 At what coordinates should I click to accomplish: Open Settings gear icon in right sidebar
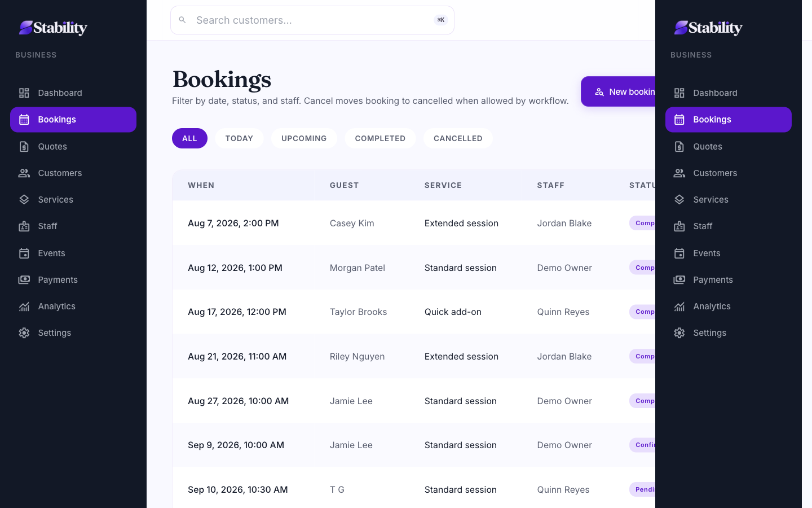point(679,333)
